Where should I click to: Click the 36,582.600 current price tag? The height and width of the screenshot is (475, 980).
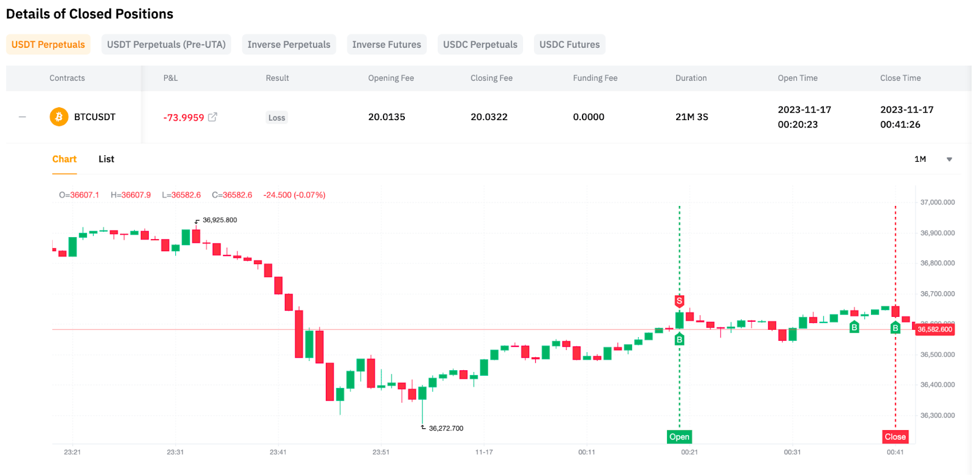[935, 330]
